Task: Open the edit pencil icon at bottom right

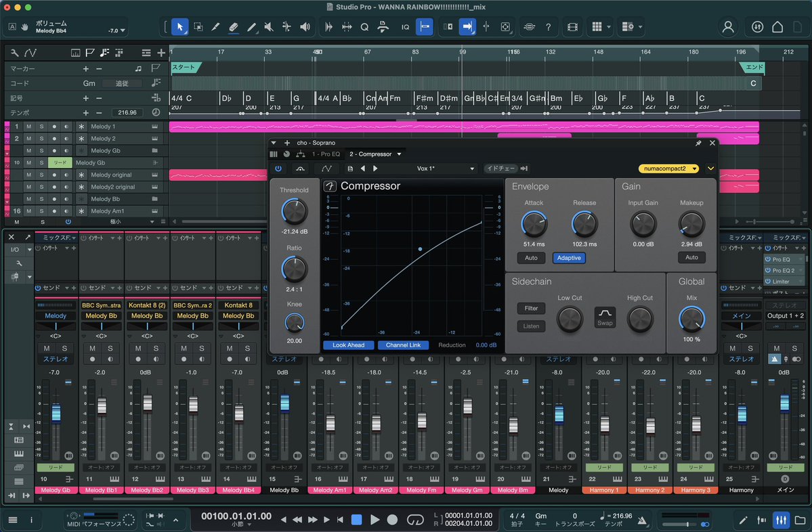Action: click(743, 520)
